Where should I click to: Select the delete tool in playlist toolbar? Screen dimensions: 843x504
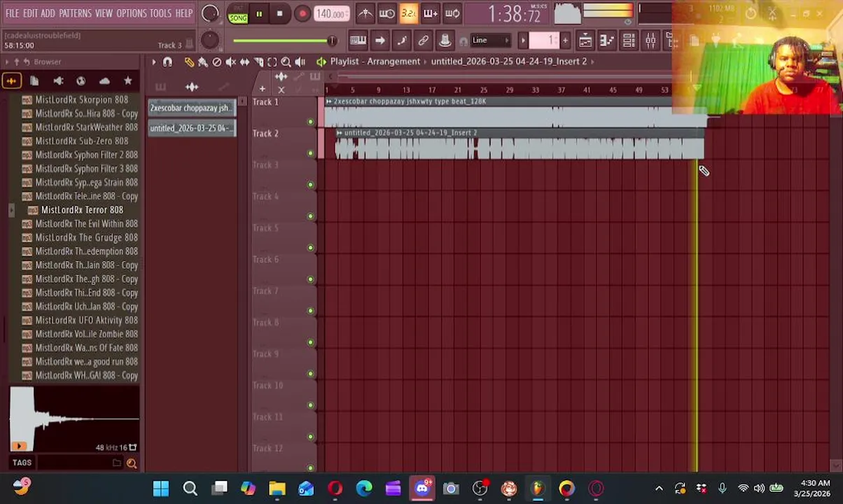click(x=217, y=62)
